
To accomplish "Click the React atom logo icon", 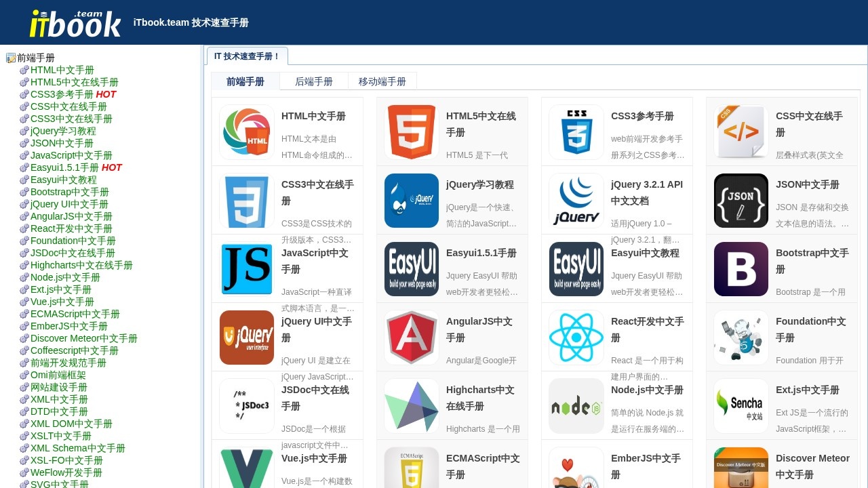I will click(576, 337).
